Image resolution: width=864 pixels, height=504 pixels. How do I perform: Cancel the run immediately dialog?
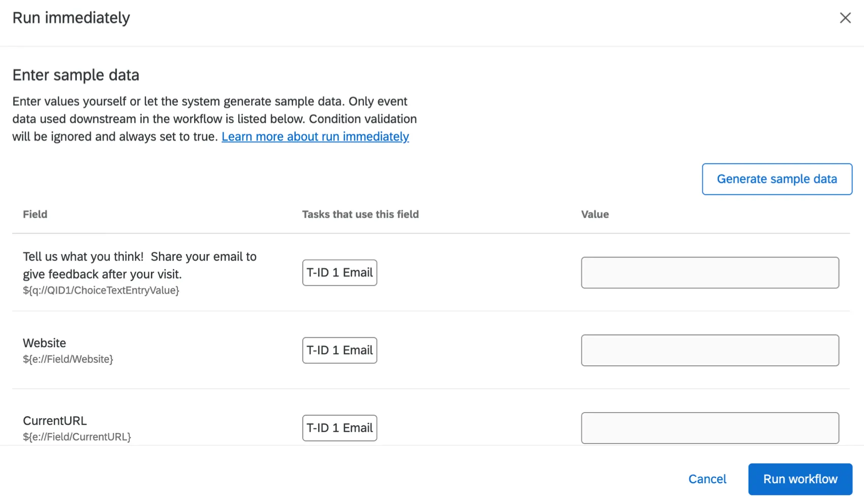tap(707, 479)
